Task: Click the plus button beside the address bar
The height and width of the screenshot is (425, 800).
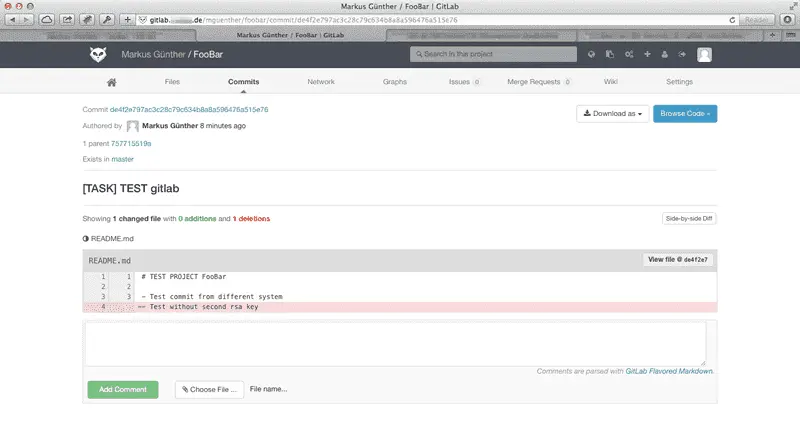Action: coord(127,20)
